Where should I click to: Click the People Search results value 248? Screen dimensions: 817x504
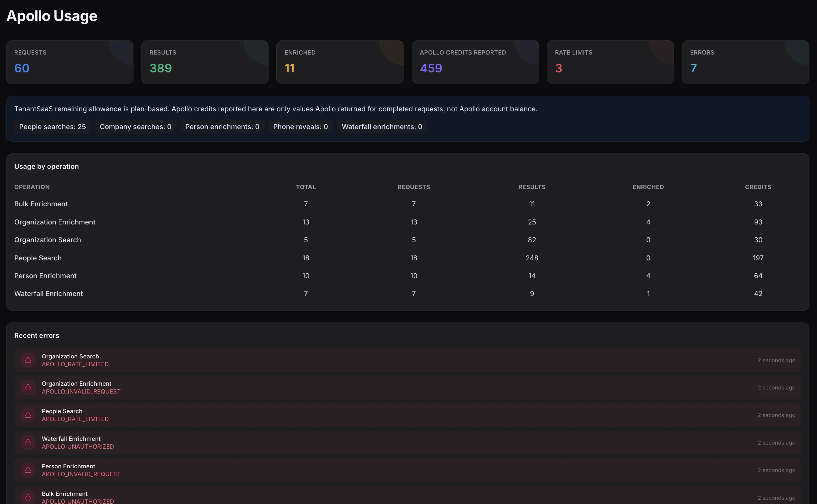tap(532, 258)
